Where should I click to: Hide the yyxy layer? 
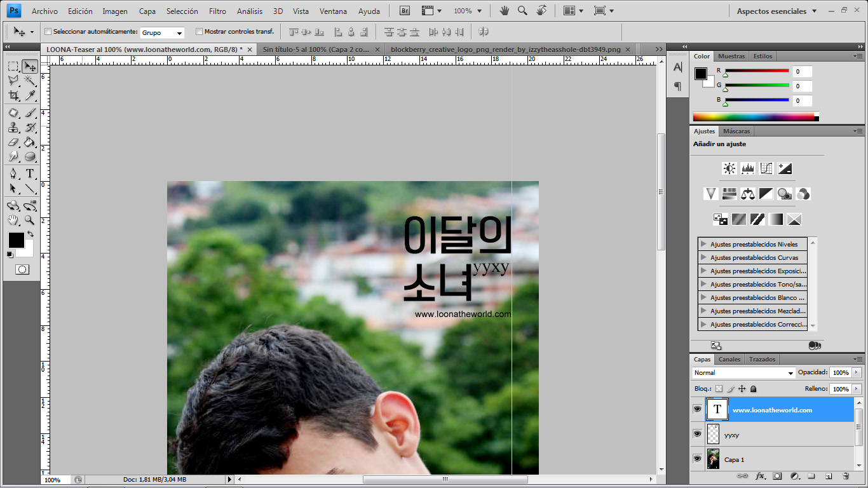pyautogui.click(x=697, y=434)
